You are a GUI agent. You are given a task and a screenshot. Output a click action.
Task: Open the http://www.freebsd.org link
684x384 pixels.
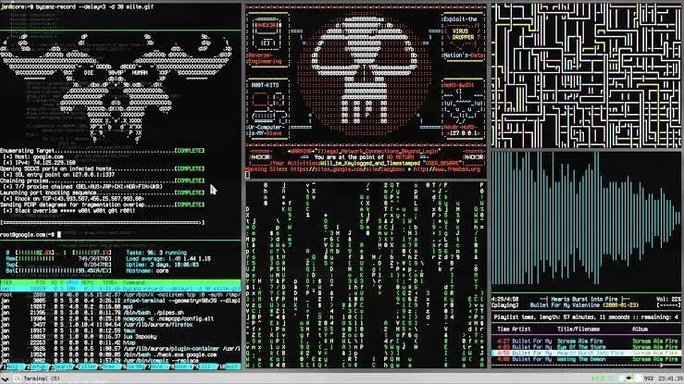(447, 169)
